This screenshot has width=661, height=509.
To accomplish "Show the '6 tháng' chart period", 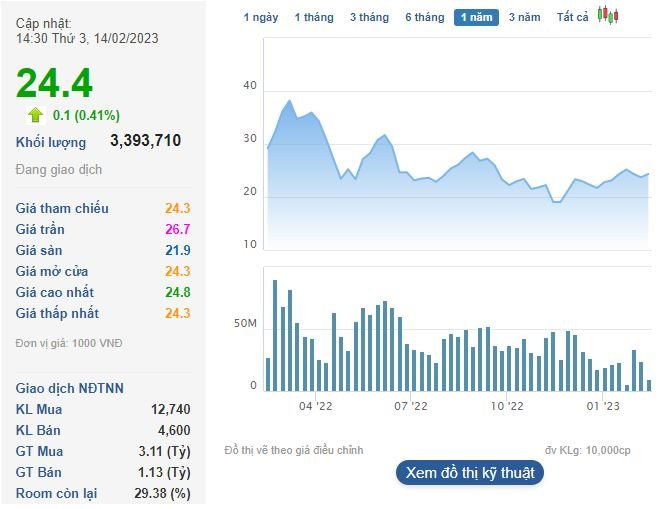I will point(424,17).
